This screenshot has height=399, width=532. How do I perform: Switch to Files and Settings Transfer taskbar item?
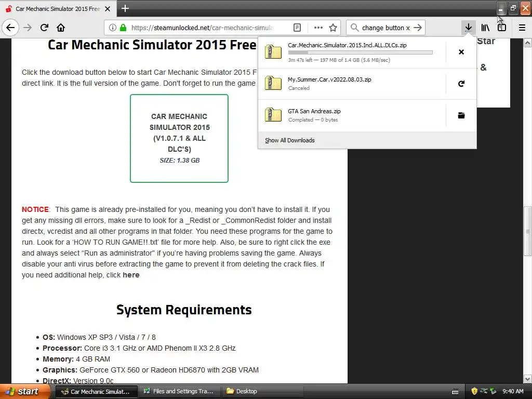[x=180, y=391]
